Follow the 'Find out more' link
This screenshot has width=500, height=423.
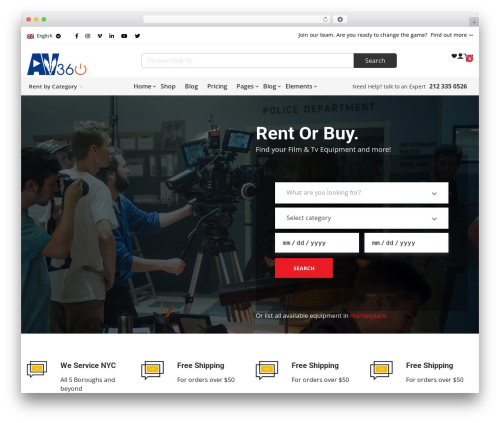tap(452, 35)
